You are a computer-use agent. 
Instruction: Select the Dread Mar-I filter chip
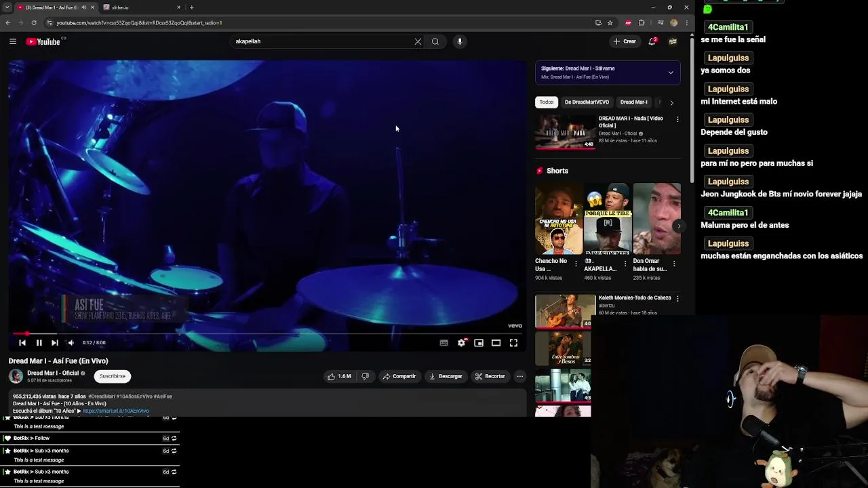coord(633,102)
